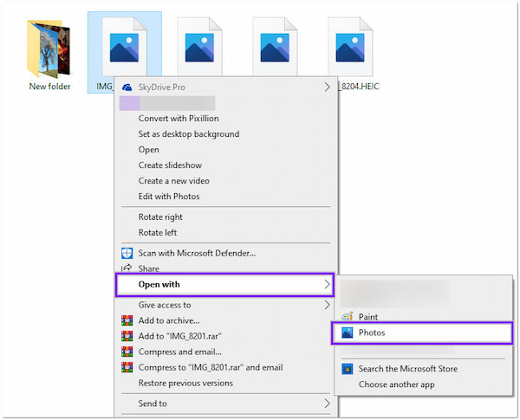The width and height of the screenshot is (520, 420).
Task: Click the Share icon in context menu
Action: 127,269
